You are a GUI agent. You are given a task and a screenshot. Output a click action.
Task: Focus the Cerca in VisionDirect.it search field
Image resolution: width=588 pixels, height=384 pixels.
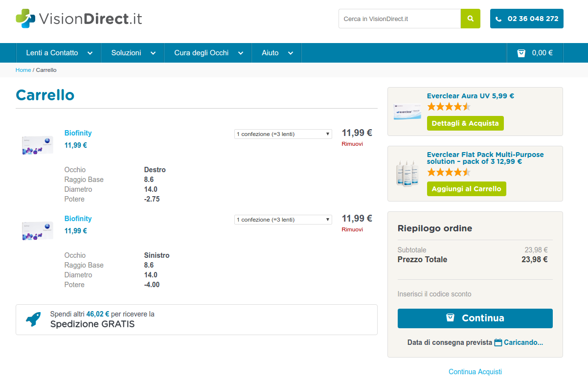pyautogui.click(x=400, y=19)
